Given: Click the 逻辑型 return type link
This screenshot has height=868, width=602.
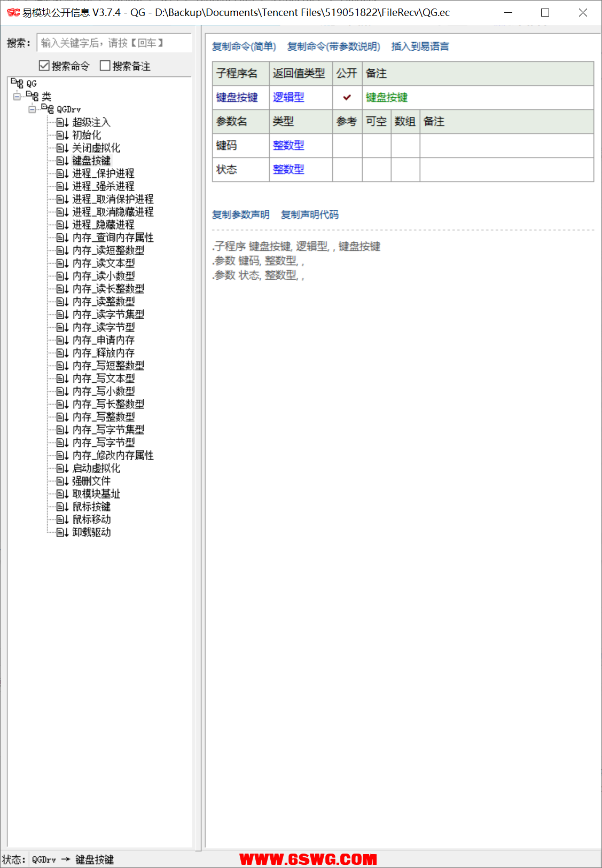Looking at the screenshot, I should point(288,98).
